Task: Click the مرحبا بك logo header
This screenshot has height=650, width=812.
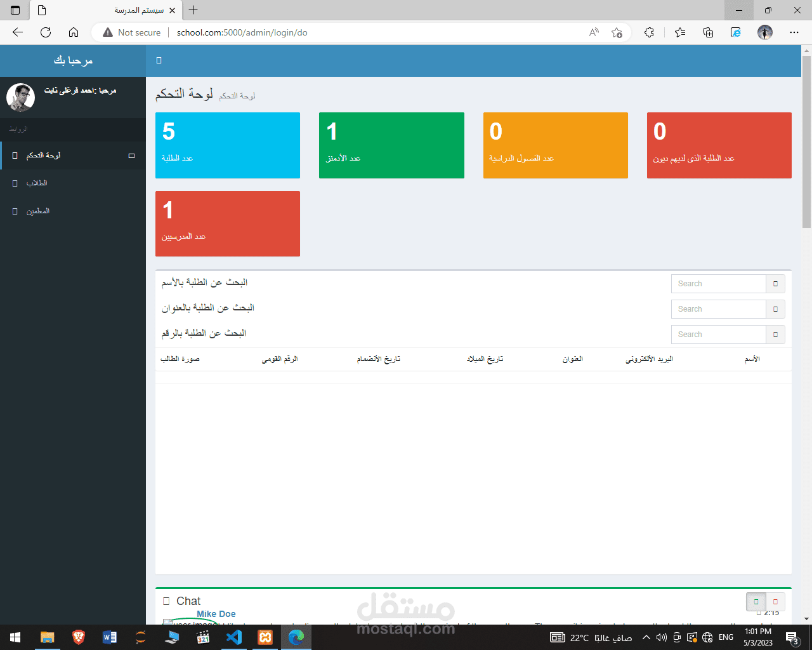Action: [73, 60]
